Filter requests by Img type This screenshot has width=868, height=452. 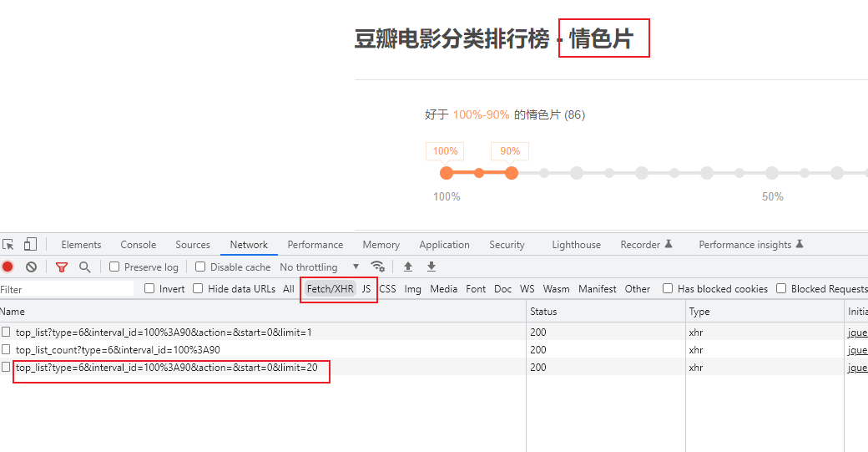412,288
